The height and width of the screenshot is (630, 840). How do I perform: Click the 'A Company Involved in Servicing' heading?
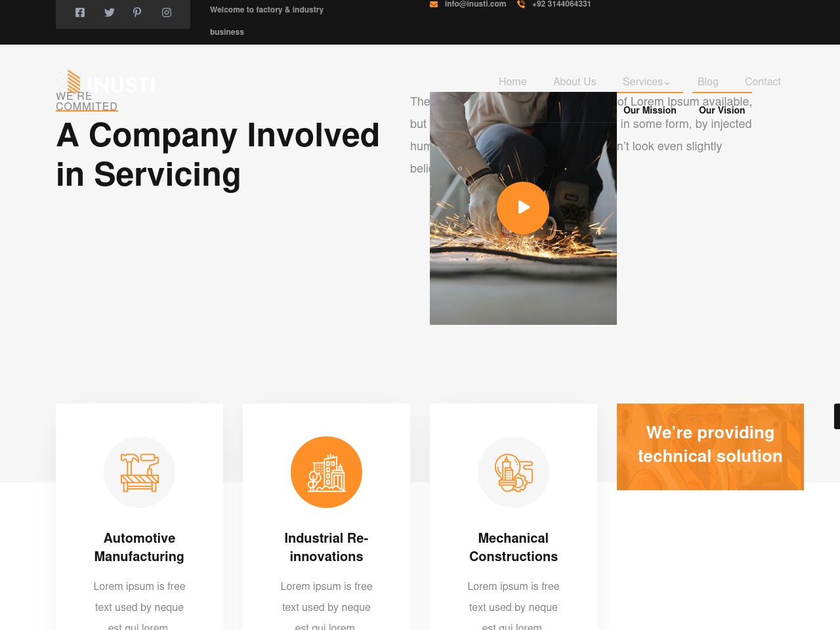point(218,155)
